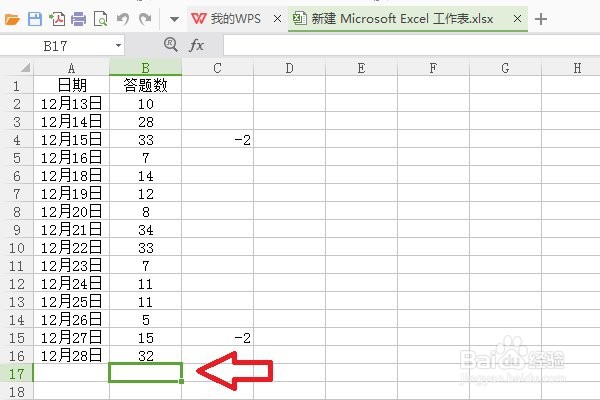Click the value 14 in row 6

pos(145,175)
